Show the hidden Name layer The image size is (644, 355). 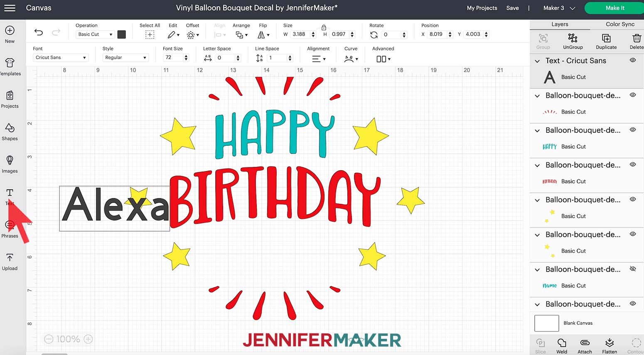click(x=633, y=269)
